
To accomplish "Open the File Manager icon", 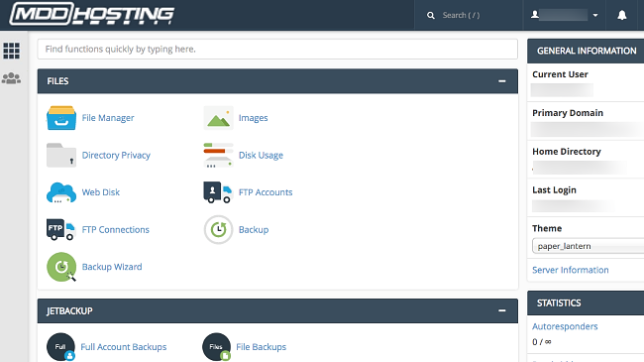I will pyautogui.click(x=61, y=118).
